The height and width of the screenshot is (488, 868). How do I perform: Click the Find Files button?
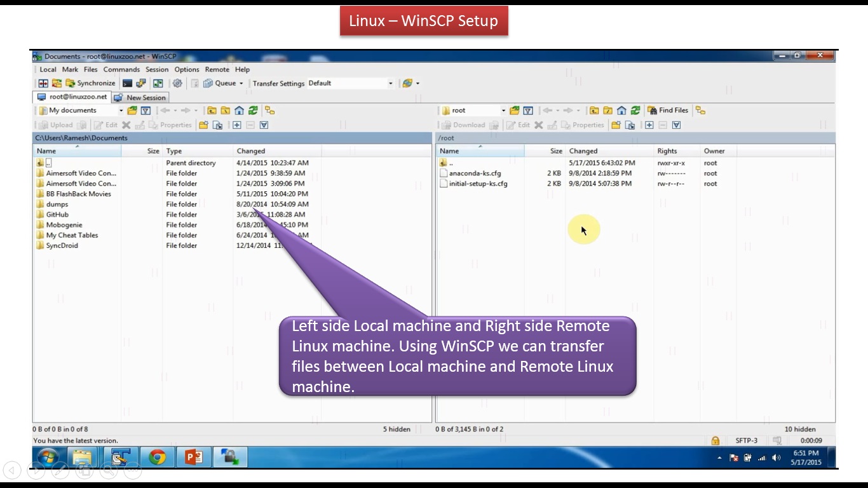(667, 111)
